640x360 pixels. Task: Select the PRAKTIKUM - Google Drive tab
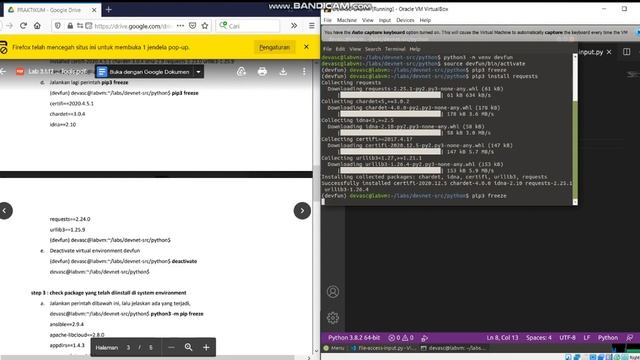51,10
